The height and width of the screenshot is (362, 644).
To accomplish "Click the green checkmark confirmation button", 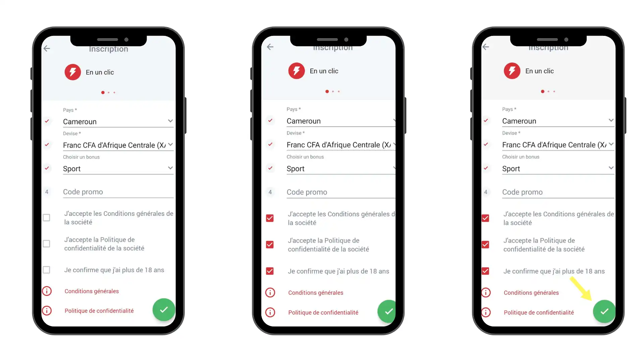I will click(603, 311).
